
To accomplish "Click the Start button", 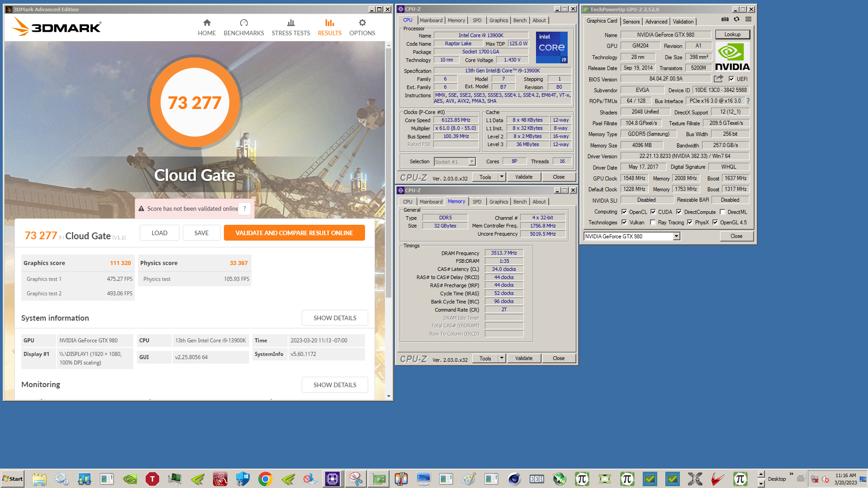I will [13, 479].
